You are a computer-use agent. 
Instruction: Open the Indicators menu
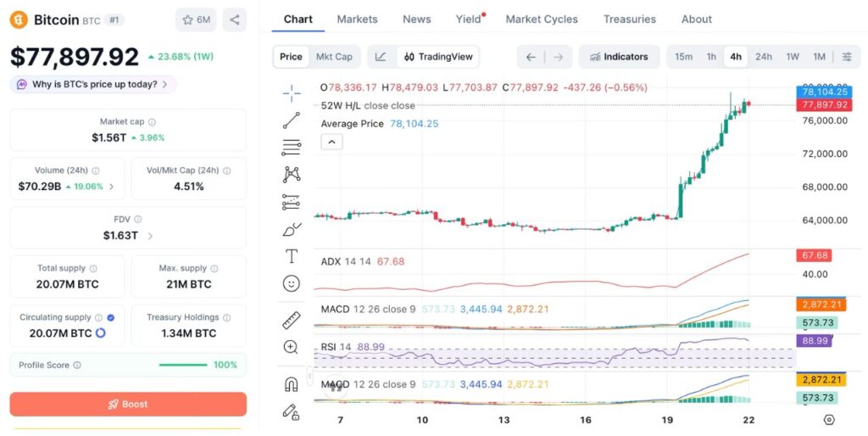(x=619, y=57)
